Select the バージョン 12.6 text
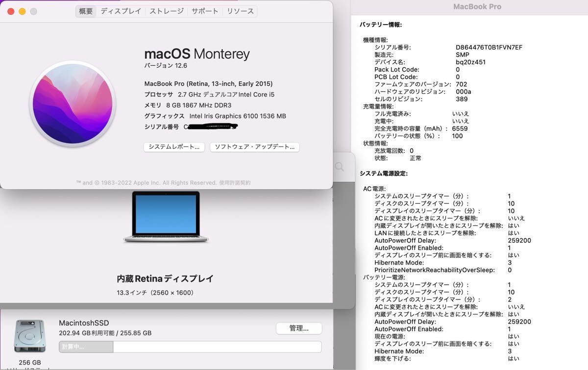 (166, 66)
